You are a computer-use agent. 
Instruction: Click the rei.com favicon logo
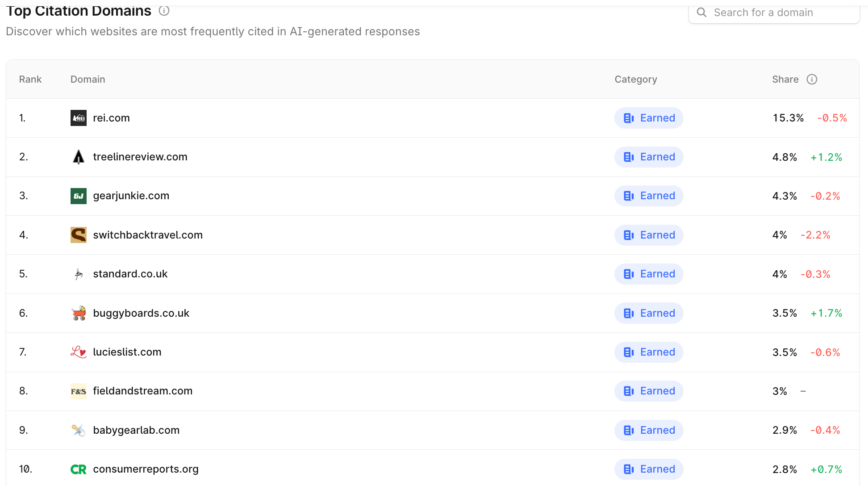79,118
